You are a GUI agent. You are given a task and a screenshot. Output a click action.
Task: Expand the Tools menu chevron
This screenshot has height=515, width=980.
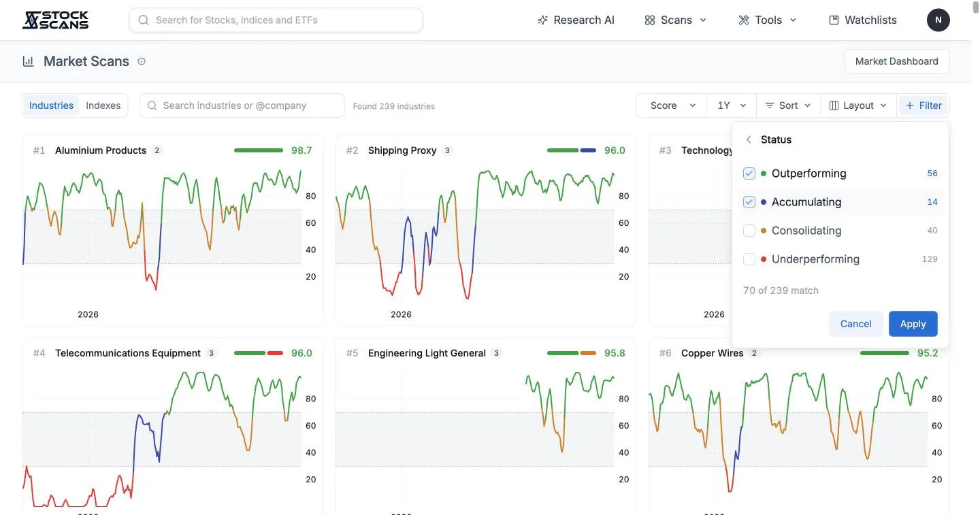793,20
